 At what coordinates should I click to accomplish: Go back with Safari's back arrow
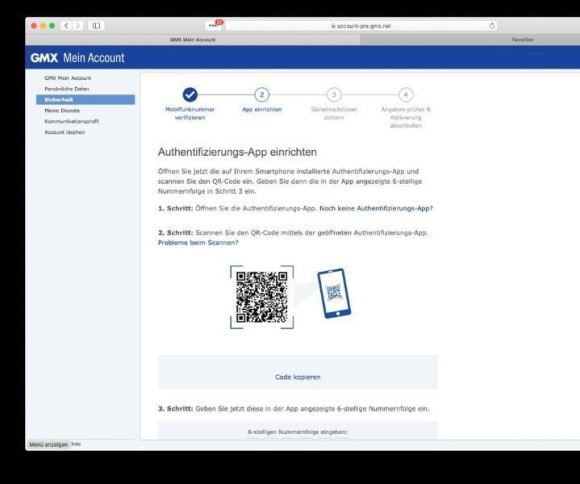66,26
